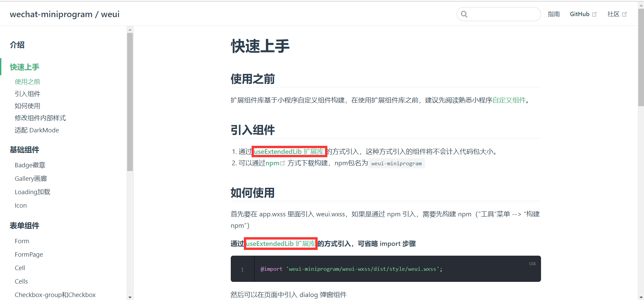Image resolution: width=644 pixels, height=300 pixels.
Task: Go to wechat-miniprogram / weui home title
Action: [65, 14]
